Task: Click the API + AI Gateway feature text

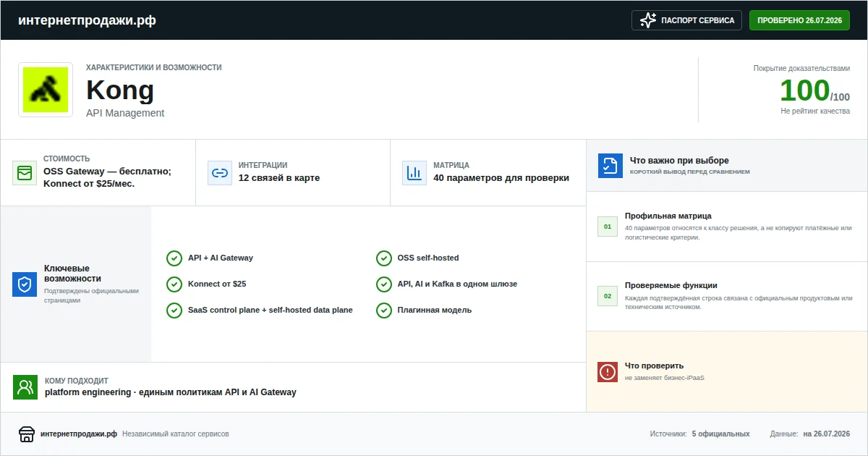Action: pyautogui.click(x=221, y=258)
